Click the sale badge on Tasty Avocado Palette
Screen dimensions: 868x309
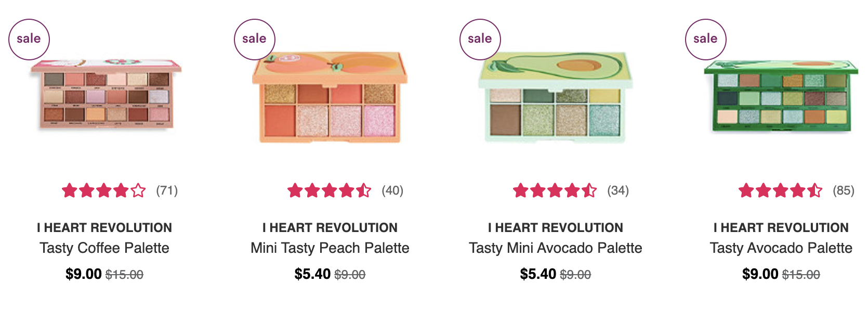(705, 39)
